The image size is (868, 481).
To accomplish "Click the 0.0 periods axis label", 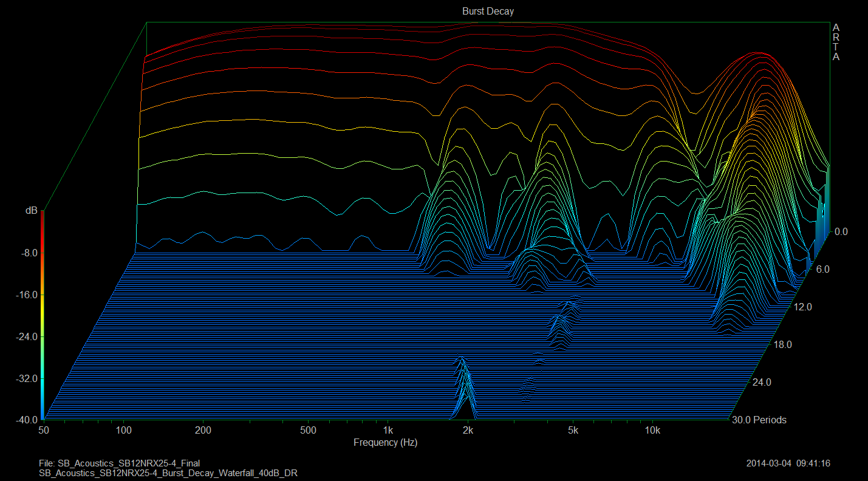I will click(841, 232).
